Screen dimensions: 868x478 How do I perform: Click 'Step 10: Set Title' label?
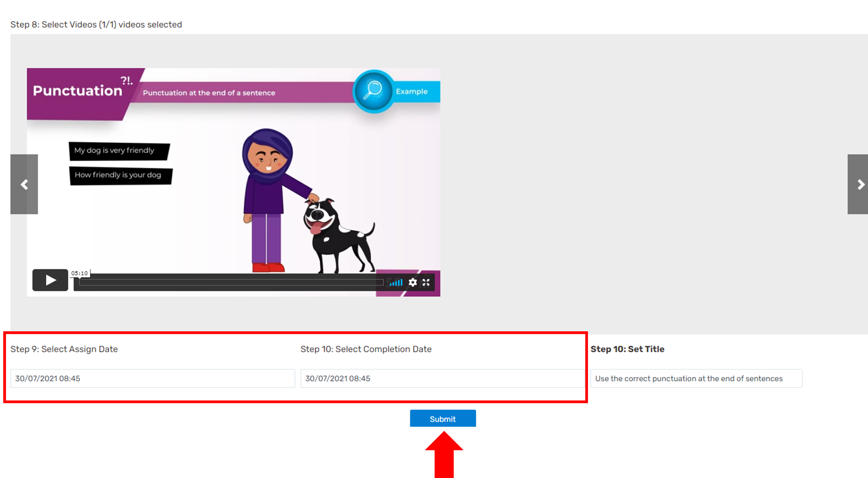(627, 349)
